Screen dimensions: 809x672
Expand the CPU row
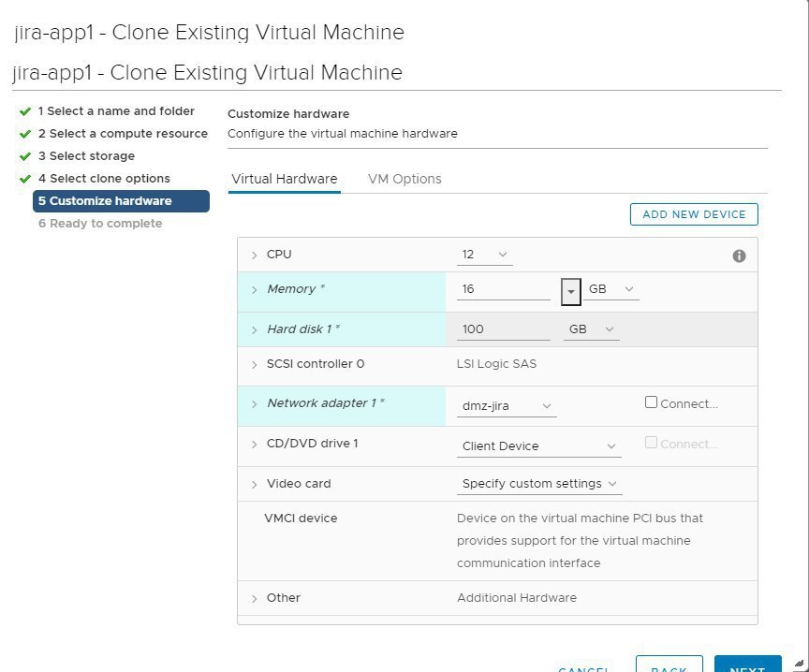254,256
